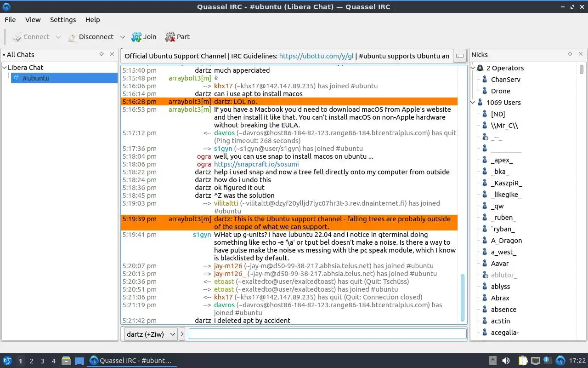588x368 pixels.
Task: Select the #ubuntu channel
Action: coord(64,78)
